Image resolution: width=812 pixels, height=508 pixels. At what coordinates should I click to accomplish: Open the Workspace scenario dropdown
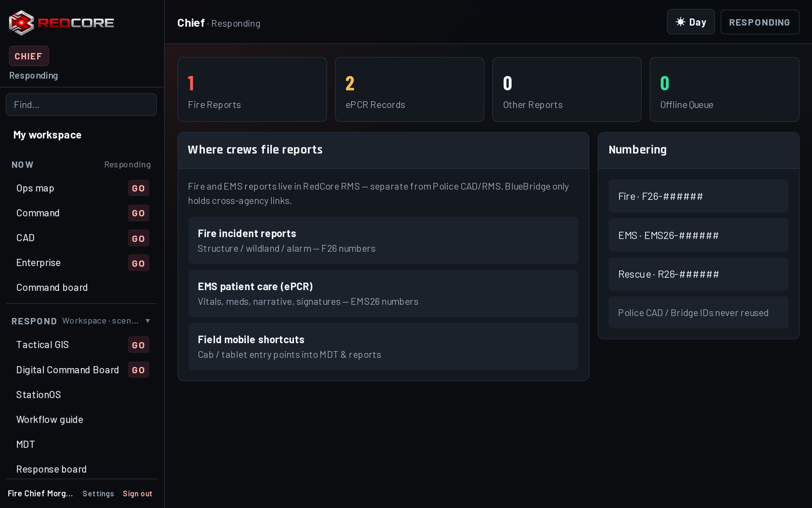click(100, 321)
